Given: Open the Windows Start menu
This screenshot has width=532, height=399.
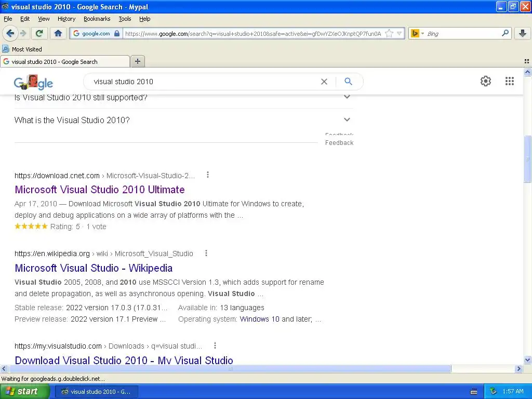Looking at the screenshot, I should (x=24, y=391).
